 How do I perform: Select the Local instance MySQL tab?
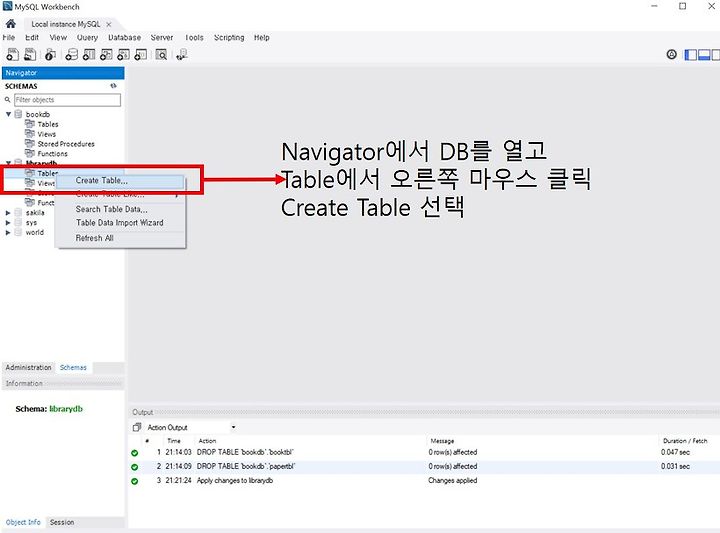click(x=66, y=24)
